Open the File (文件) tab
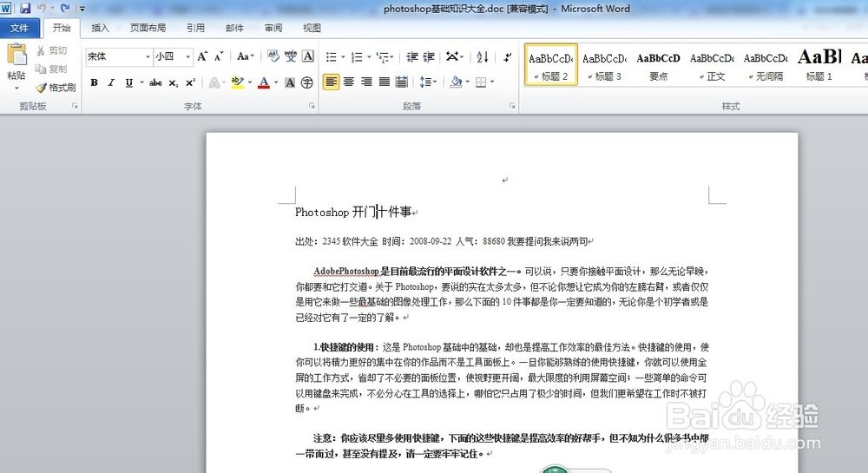The width and height of the screenshot is (868, 473). click(19, 29)
